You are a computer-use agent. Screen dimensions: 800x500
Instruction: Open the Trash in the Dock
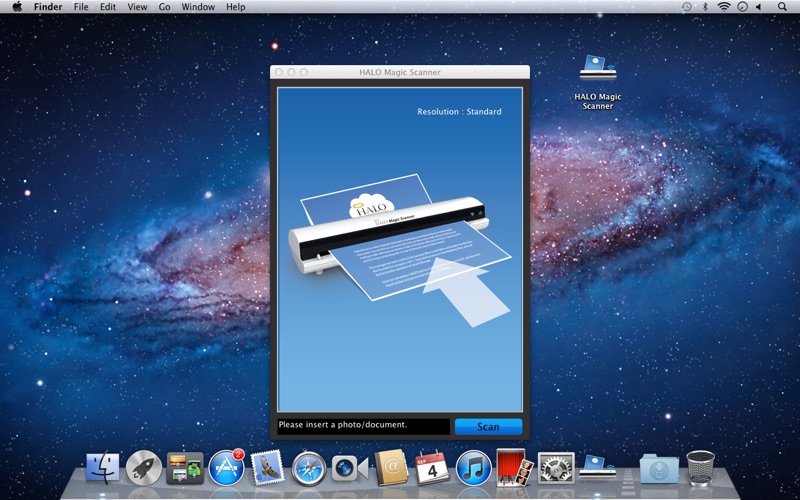(700, 467)
